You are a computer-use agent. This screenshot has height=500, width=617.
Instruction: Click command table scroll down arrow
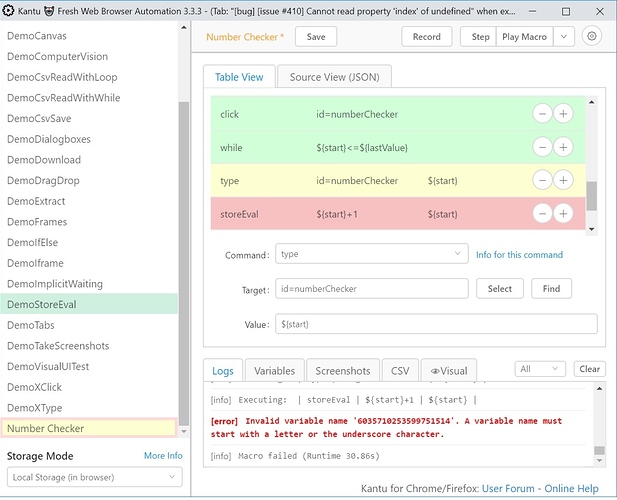pos(591,229)
